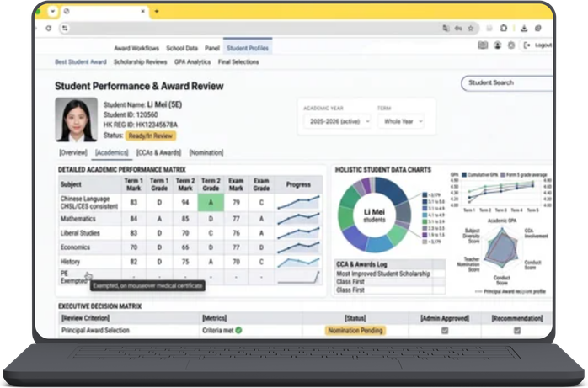Bookmark this page with the star icon

(471, 28)
